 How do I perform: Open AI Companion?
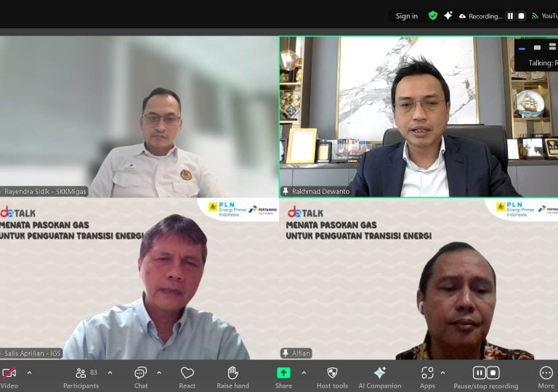380,377
